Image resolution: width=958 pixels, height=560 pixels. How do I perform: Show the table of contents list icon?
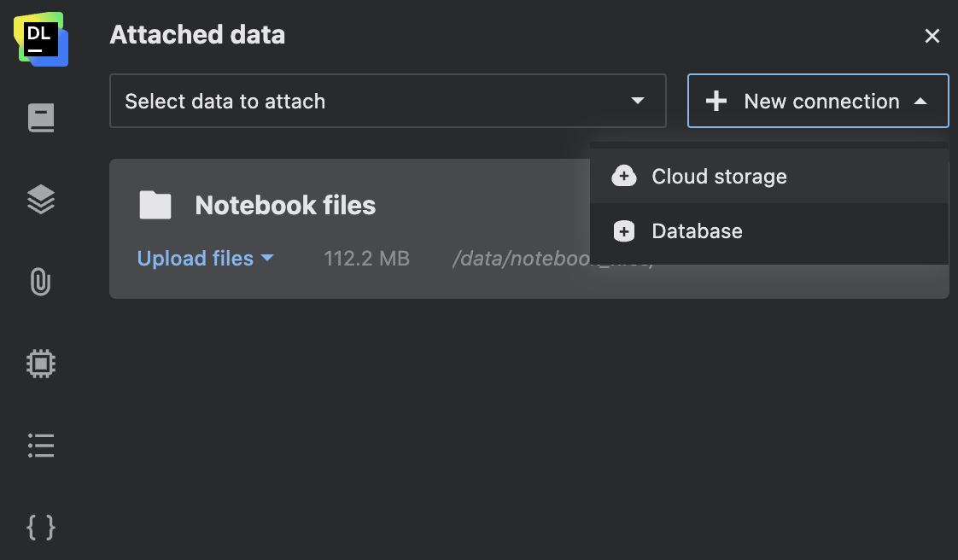point(40,446)
